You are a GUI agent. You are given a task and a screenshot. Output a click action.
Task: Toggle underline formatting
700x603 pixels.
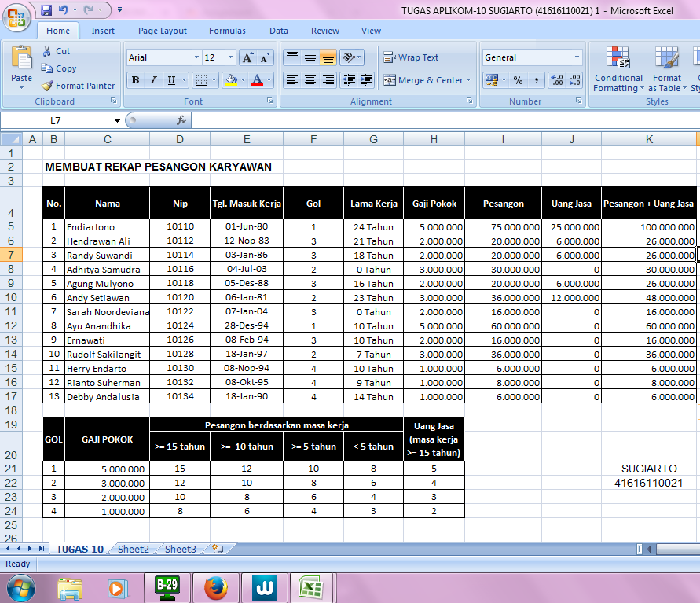point(171,80)
